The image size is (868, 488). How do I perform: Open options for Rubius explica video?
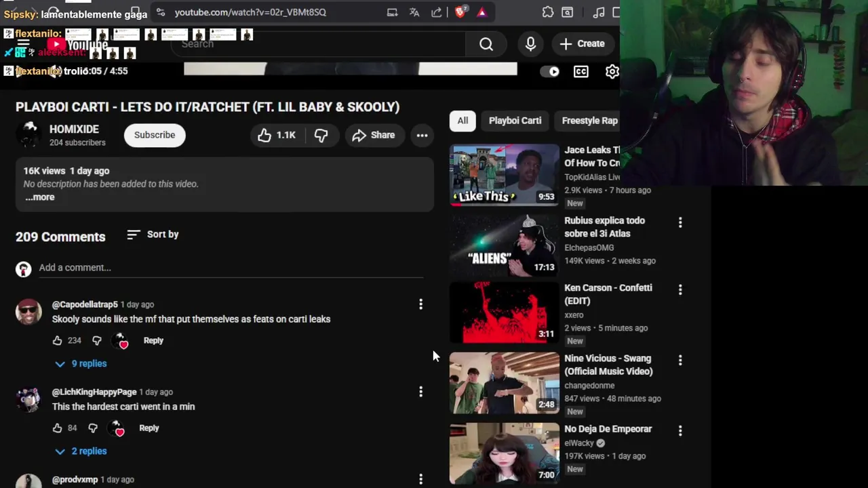coord(680,222)
